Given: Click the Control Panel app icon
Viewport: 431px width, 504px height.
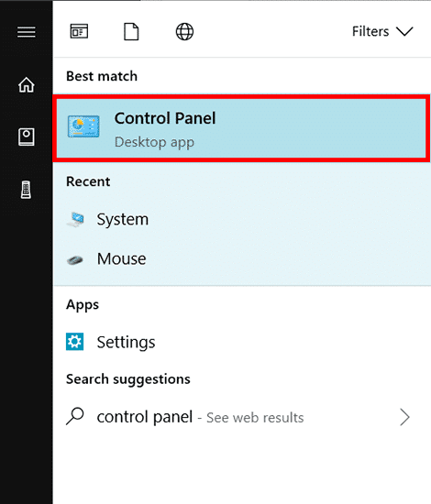Looking at the screenshot, I should 83,126.
